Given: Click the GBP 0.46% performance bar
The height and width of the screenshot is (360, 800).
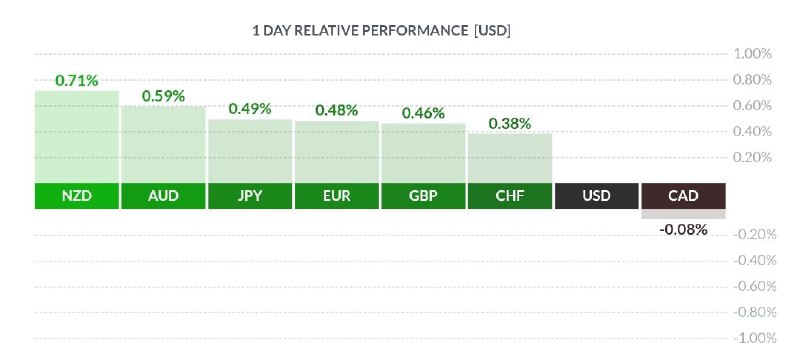Looking at the screenshot, I should pyautogui.click(x=423, y=153).
